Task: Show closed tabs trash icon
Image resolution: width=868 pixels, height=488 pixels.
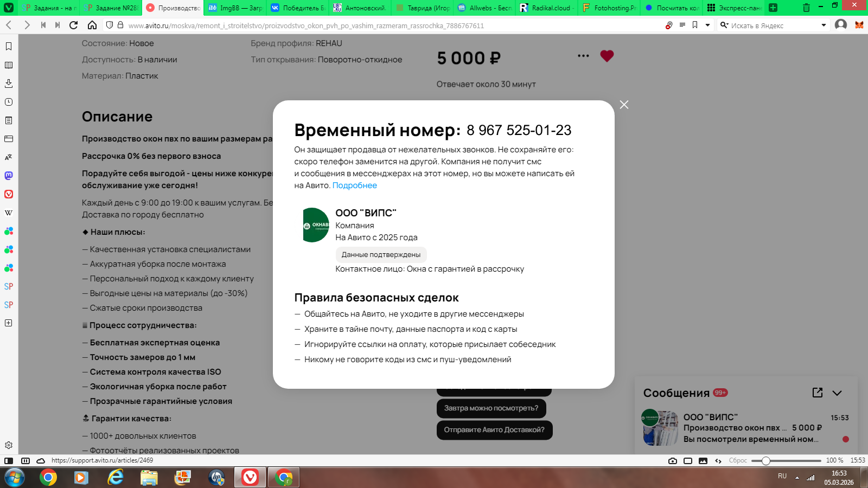Action: (x=807, y=8)
